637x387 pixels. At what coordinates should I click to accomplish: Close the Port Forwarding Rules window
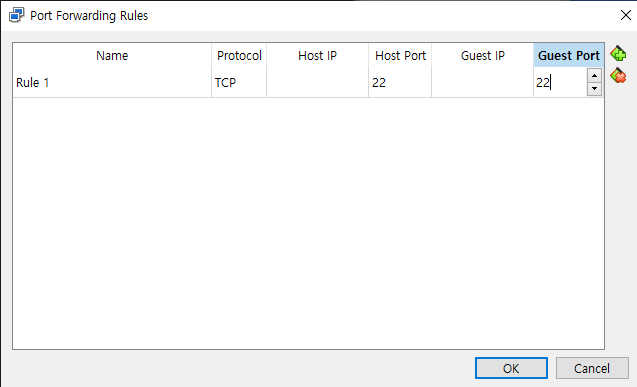626,15
